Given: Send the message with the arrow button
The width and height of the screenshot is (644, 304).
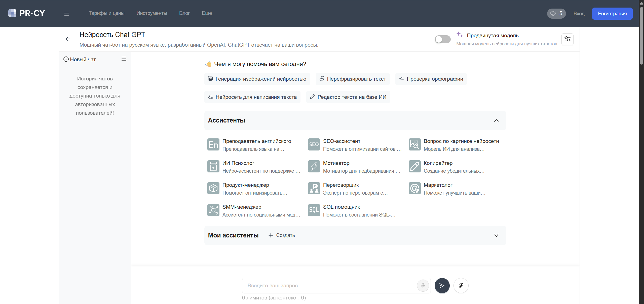Looking at the screenshot, I should tap(442, 286).
